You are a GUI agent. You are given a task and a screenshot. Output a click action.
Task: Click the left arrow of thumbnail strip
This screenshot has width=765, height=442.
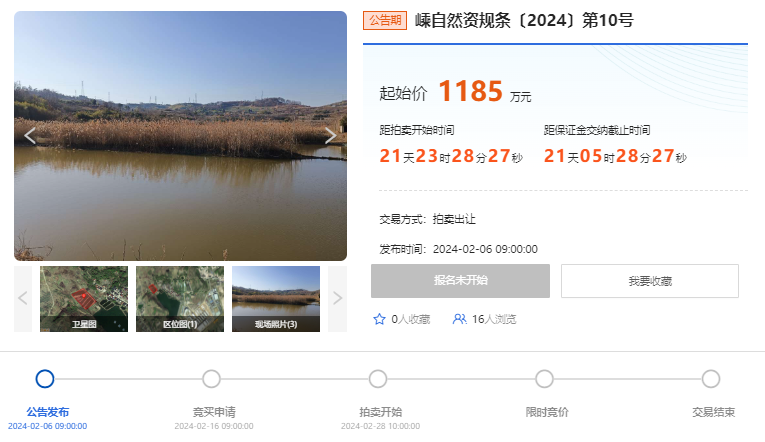click(23, 299)
